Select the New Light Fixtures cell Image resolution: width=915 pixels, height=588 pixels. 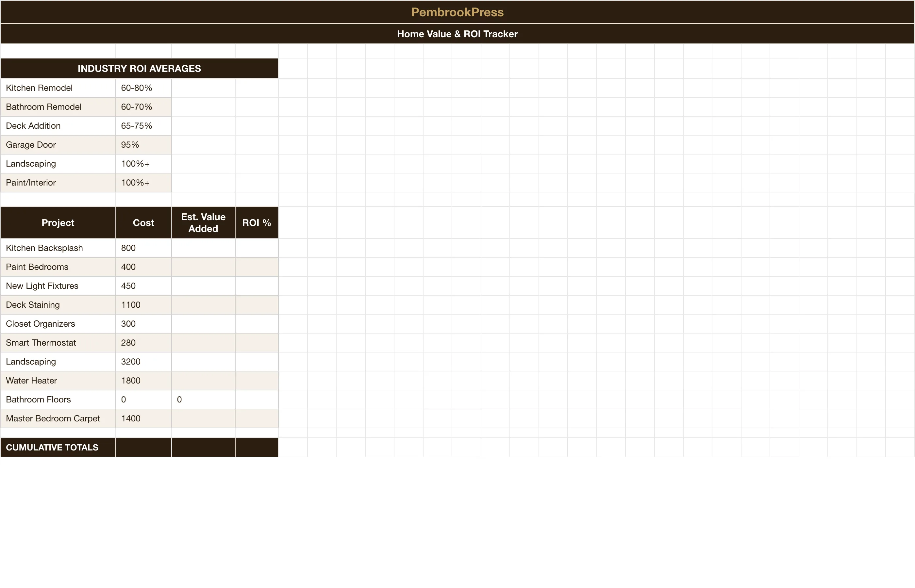click(x=58, y=286)
